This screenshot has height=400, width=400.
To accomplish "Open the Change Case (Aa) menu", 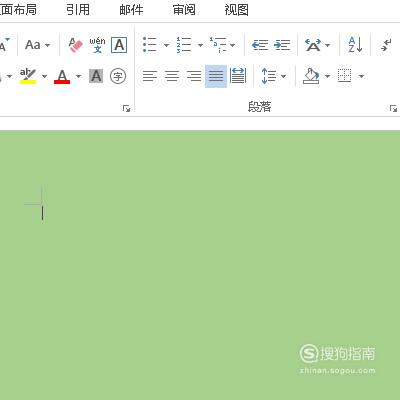I will click(x=37, y=45).
